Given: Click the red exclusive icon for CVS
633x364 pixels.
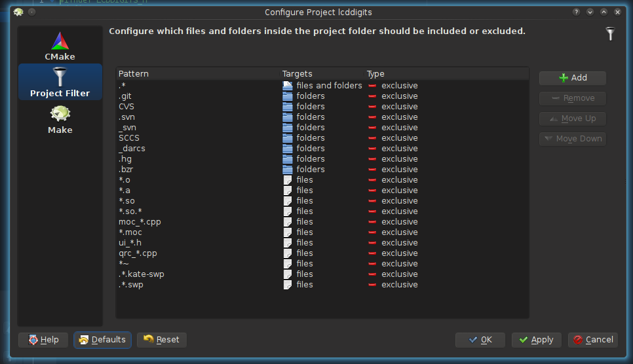Looking at the screenshot, I should [372, 107].
